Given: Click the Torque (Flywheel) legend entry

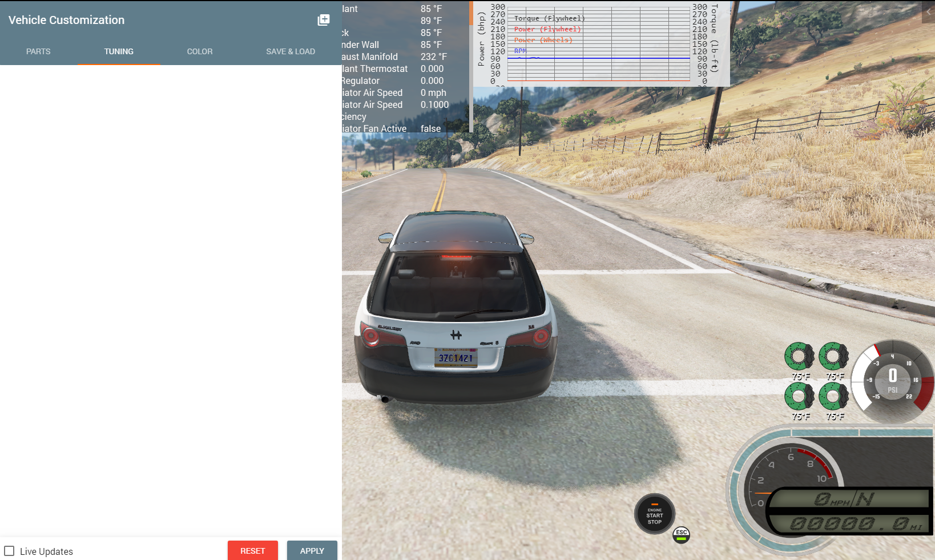Looking at the screenshot, I should [550, 18].
